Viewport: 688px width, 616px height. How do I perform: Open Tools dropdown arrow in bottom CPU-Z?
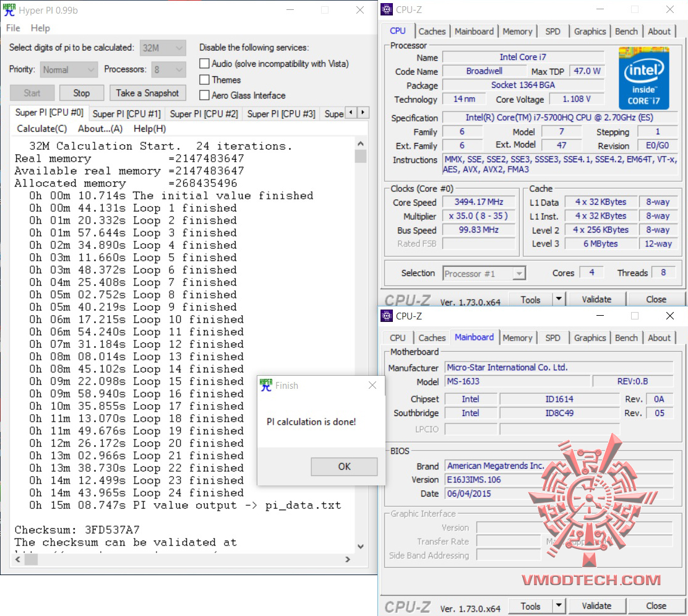[x=559, y=605]
